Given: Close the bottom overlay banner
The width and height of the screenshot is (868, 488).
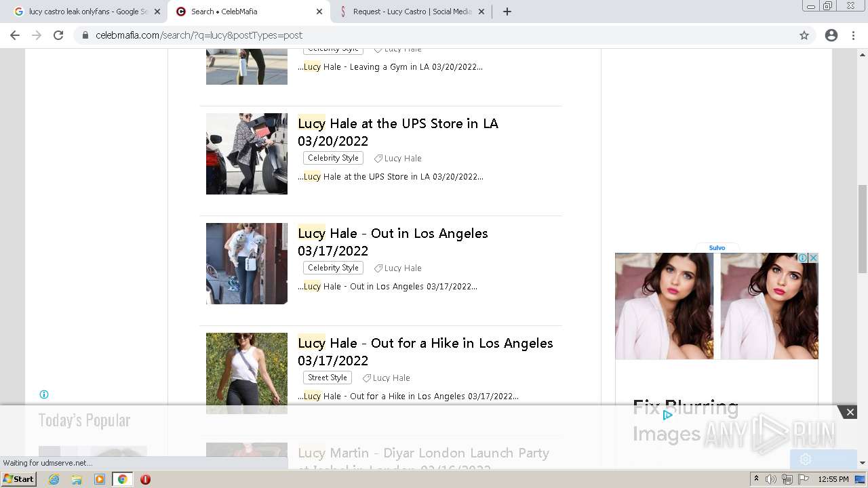Looking at the screenshot, I should pos(850,412).
